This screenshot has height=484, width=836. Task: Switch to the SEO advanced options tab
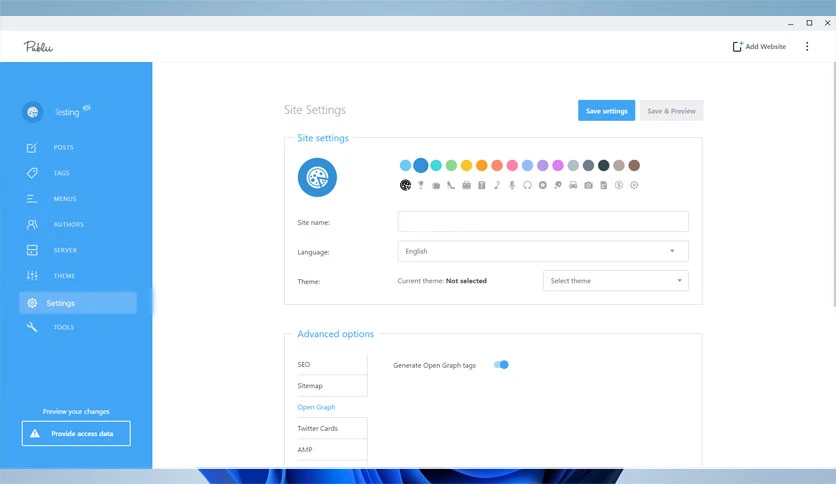pos(332,365)
